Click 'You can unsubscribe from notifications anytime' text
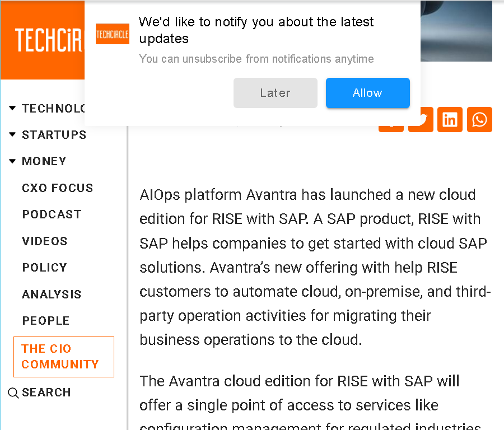Screen dimensions: 504x430 pyautogui.click(x=256, y=59)
